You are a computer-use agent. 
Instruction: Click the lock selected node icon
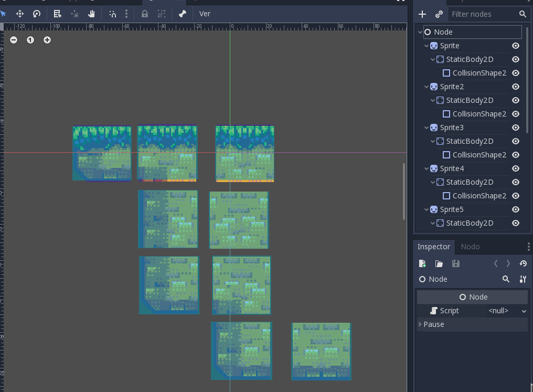click(145, 14)
